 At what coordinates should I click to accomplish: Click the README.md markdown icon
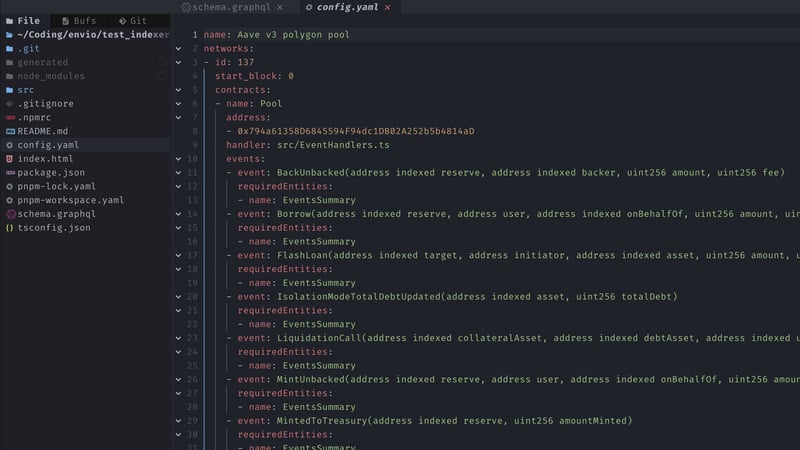coord(10,131)
